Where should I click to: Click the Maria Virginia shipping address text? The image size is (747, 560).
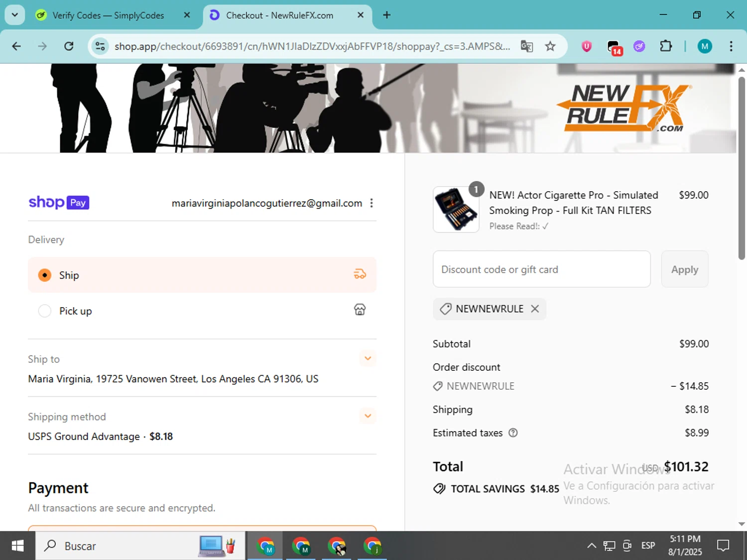click(173, 379)
